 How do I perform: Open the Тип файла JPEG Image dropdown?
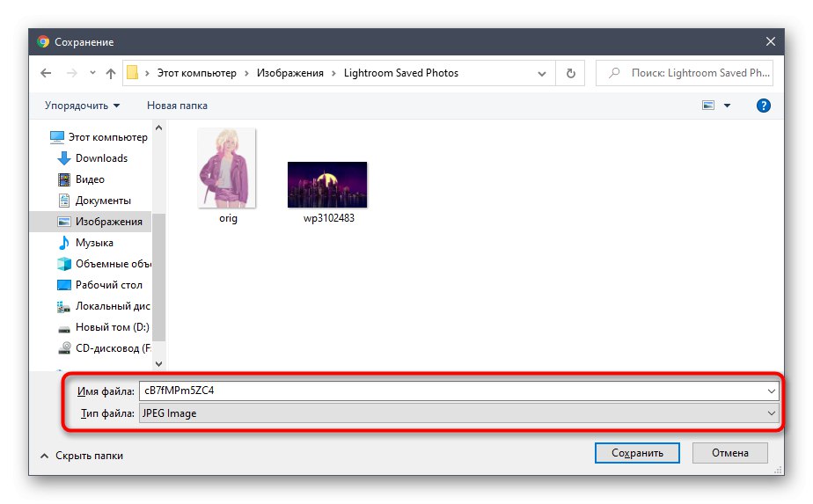(x=459, y=413)
